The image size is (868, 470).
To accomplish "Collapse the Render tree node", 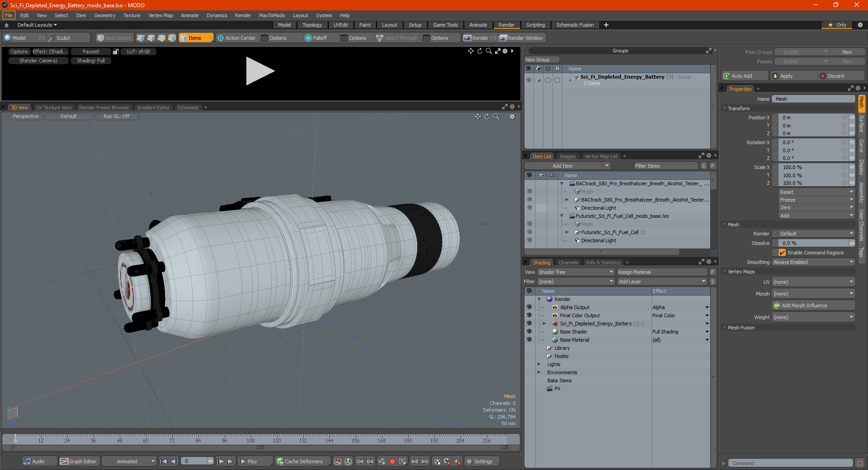I will click(x=539, y=299).
